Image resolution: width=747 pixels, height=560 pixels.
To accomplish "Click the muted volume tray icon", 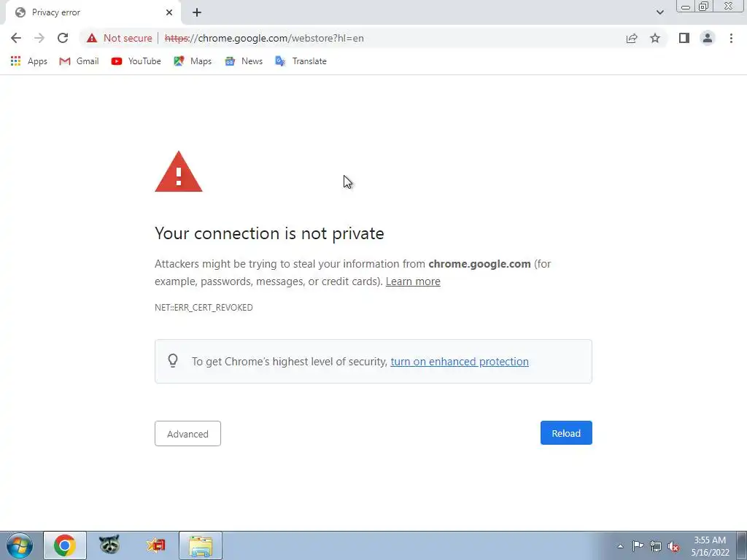I will coord(673,546).
